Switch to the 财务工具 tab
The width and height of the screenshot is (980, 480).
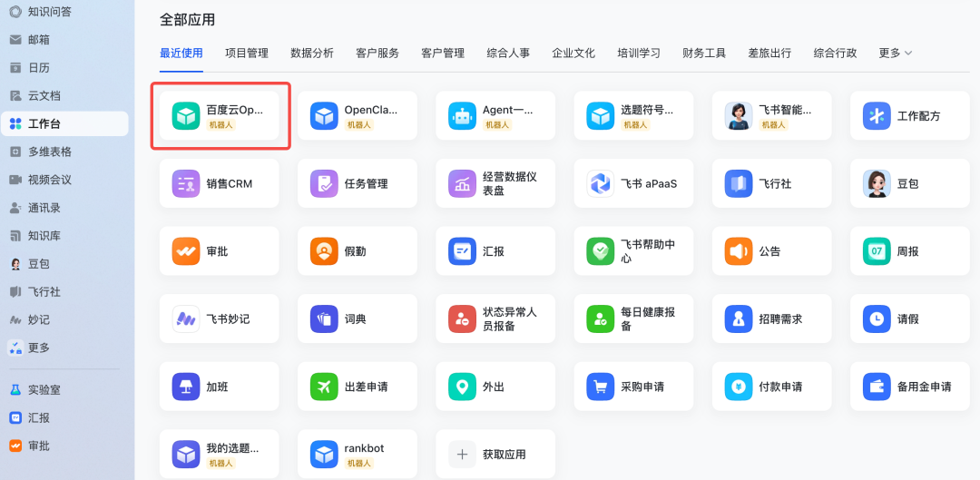[704, 54]
